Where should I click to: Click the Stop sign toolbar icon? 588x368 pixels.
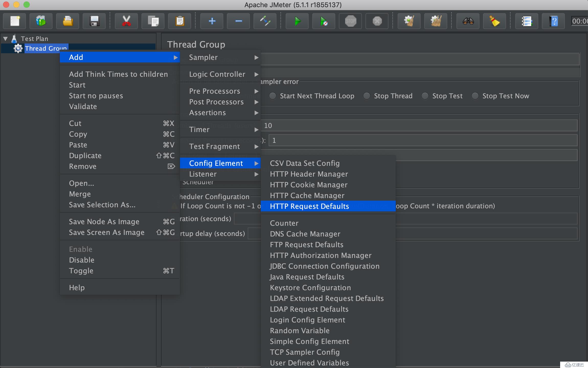[350, 21]
